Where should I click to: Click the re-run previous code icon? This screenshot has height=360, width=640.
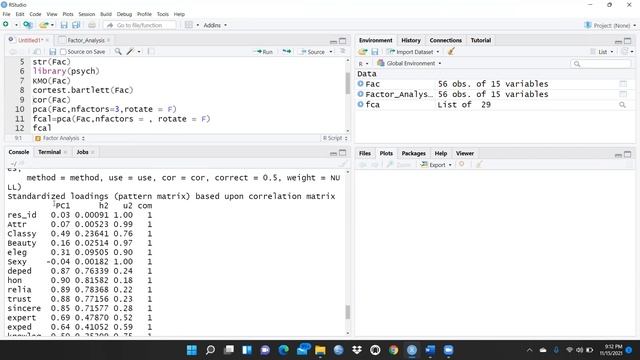pyautogui.click(x=287, y=51)
